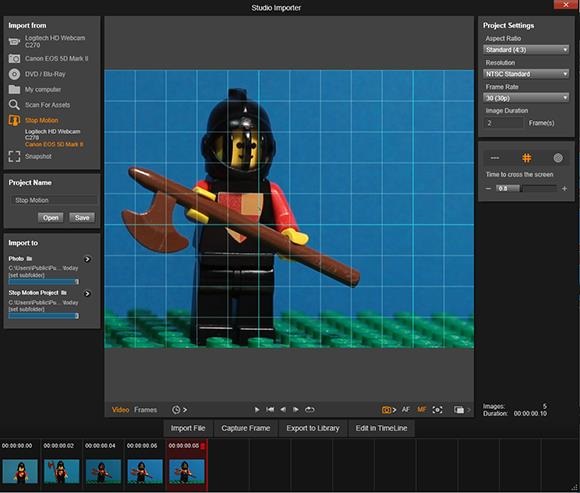Choose DVD / Blu-Ray import source
This screenshot has width=580, height=493.
[x=37, y=74]
